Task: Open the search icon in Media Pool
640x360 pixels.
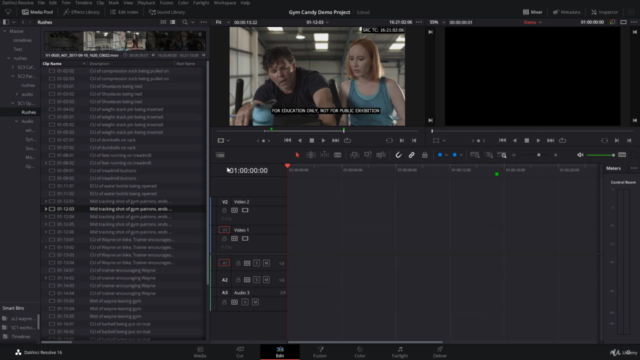Action: click(185, 22)
